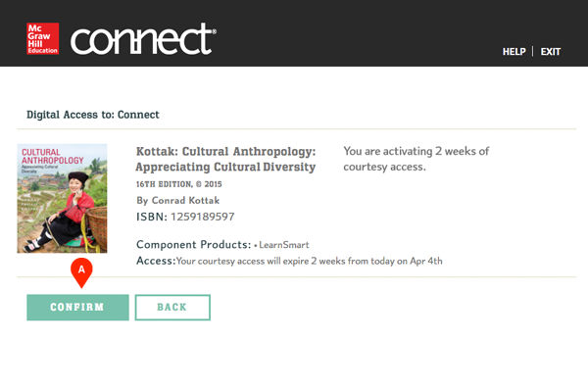Open the HELP link
This screenshot has width=588, height=392.
click(x=514, y=52)
